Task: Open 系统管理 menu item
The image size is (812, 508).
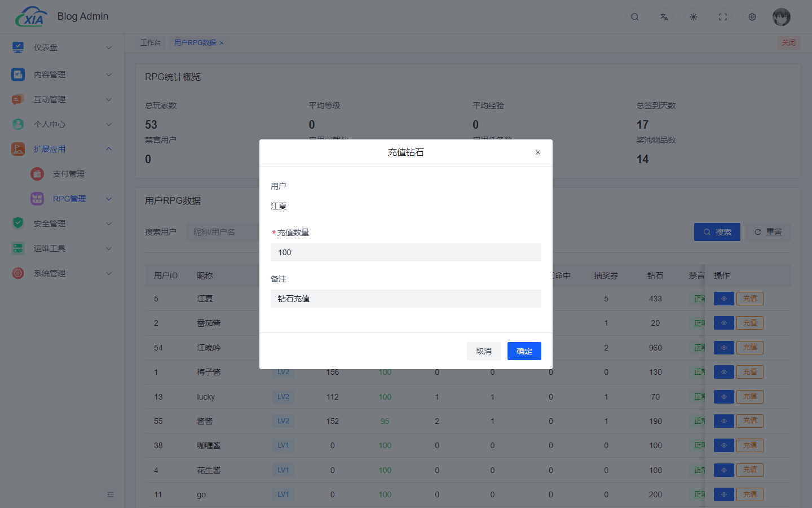Action: click(x=50, y=273)
